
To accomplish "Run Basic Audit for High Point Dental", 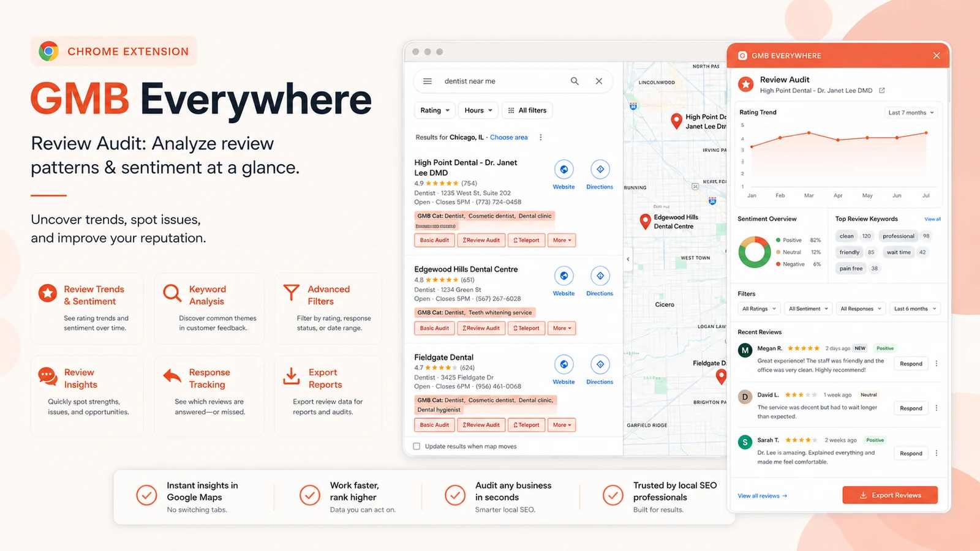I will [435, 241].
